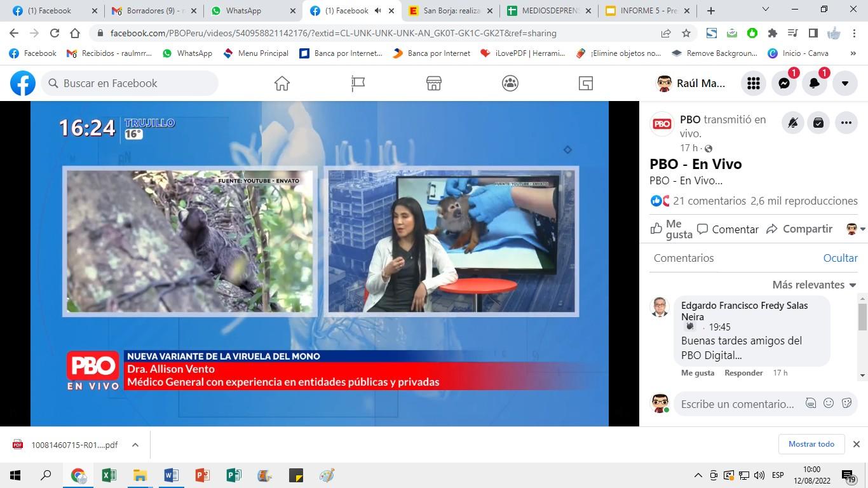The width and height of the screenshot is (868, 488).
Task: Open the PBO post options menu
Action: click(x=846, y=123)
